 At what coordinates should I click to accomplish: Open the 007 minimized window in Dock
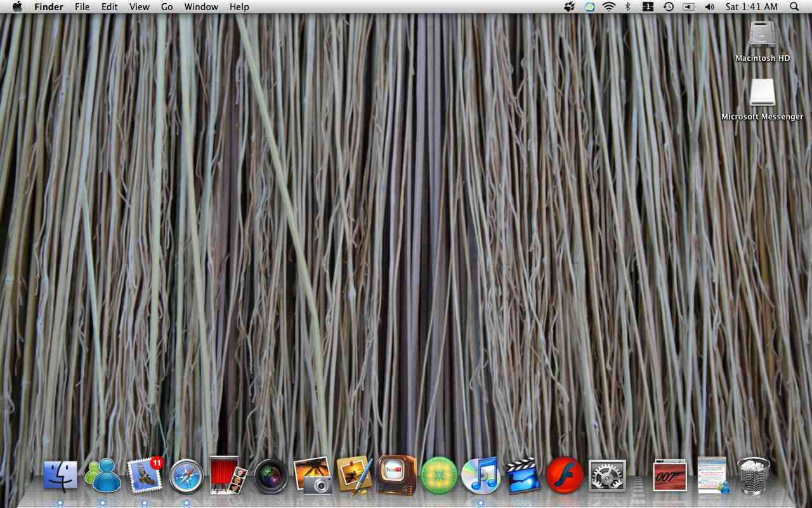pyautogui.click(x=671, y=476)
